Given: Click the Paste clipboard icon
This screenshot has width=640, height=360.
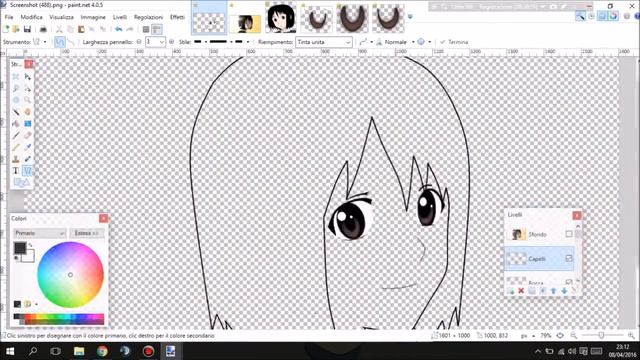Looking at the screenshot, I should (x=81, y=29).
